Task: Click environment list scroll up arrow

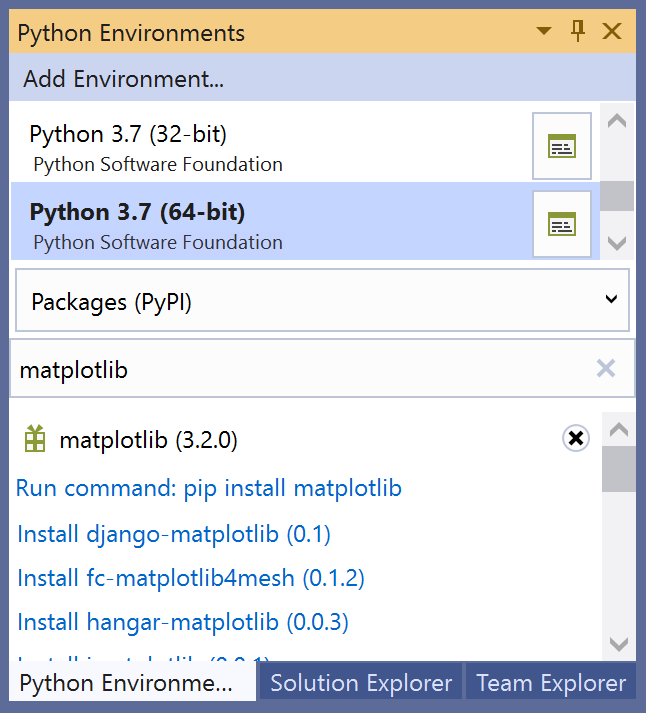Action: tap(617, 121)
